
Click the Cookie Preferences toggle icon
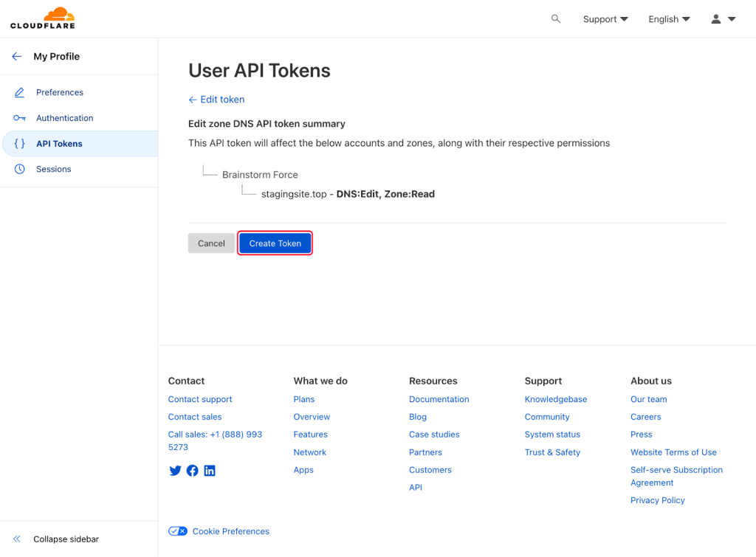tap(178, 531)
